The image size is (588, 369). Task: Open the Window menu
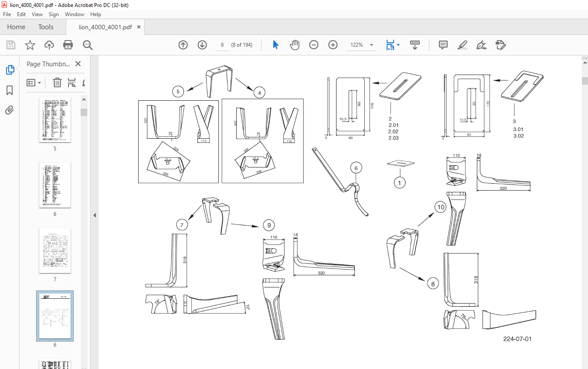pyautogui.click(x=75, y=14)
